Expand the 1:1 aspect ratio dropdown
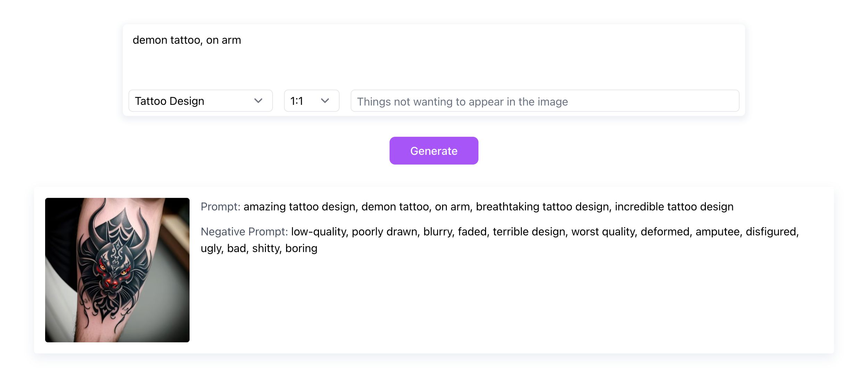 tap(311, 101)
